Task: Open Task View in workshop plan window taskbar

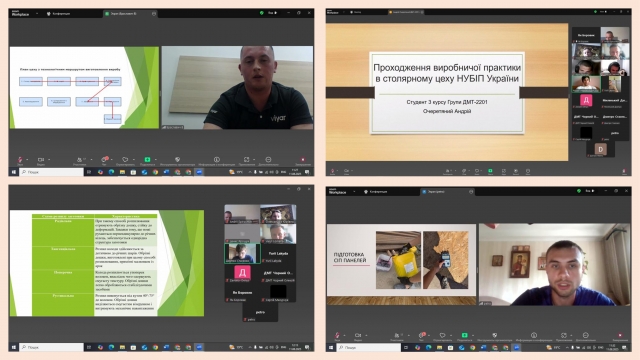Action: coord(89,172)
